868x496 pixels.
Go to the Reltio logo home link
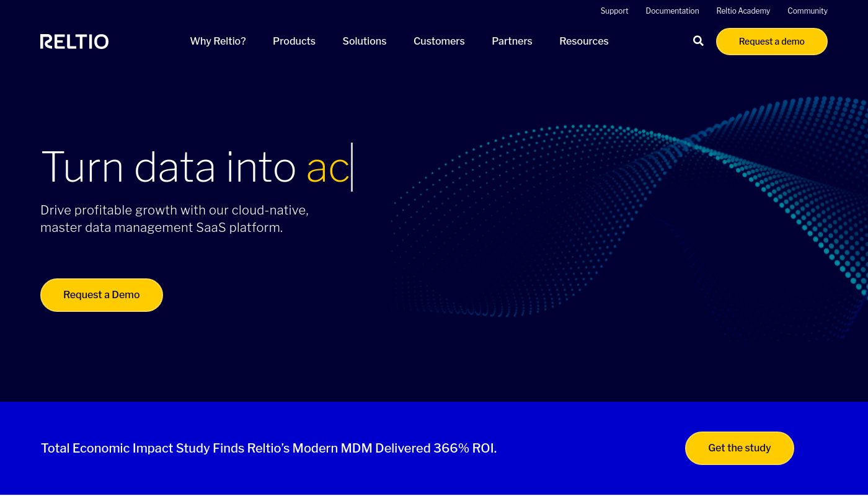[x=74, y=42]
